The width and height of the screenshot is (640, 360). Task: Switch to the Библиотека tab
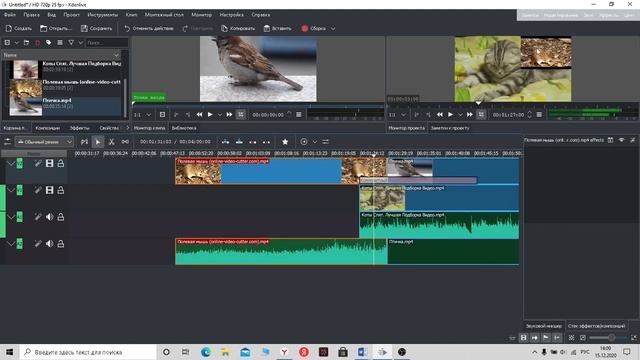coord(184,128)
